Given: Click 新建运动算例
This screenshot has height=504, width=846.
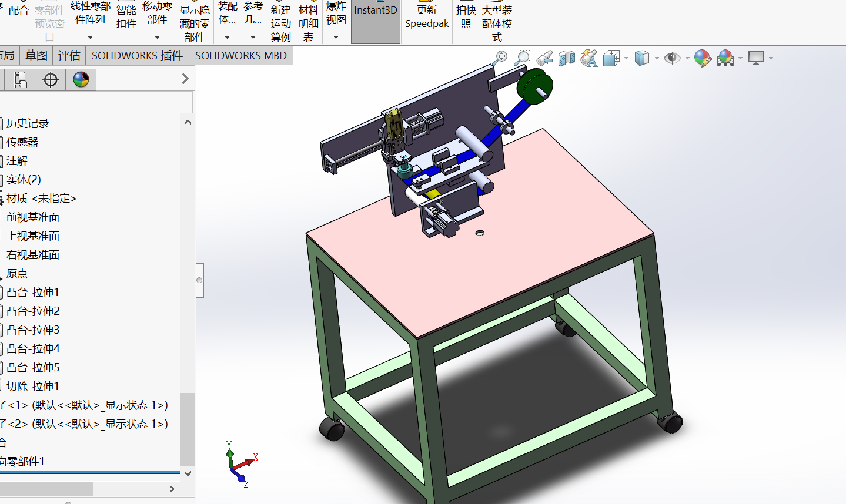Looking at the screenshot, I should tap(281, 22).
